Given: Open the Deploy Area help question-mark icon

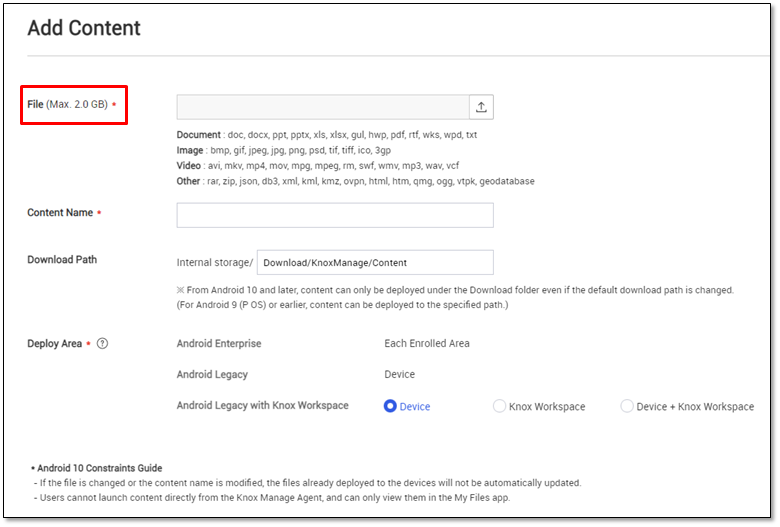Looking at the screenshot, I should (x=102, y=343).
